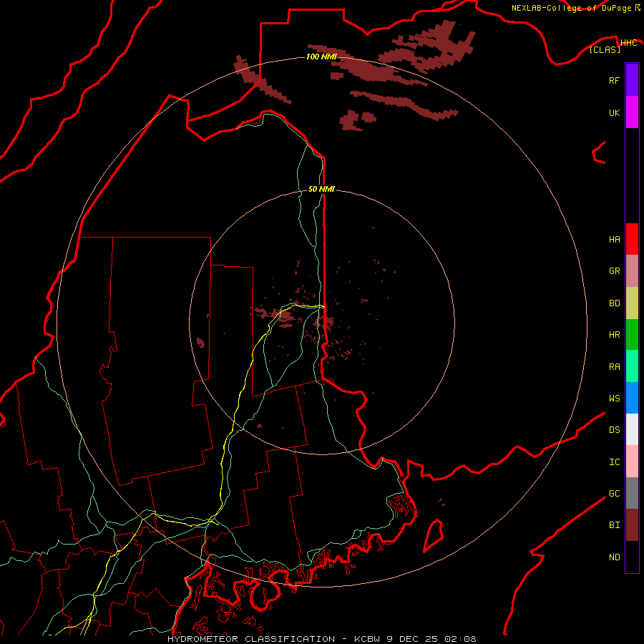
Task: Select the GR pink-tan legend swatch
Action: 632,271
